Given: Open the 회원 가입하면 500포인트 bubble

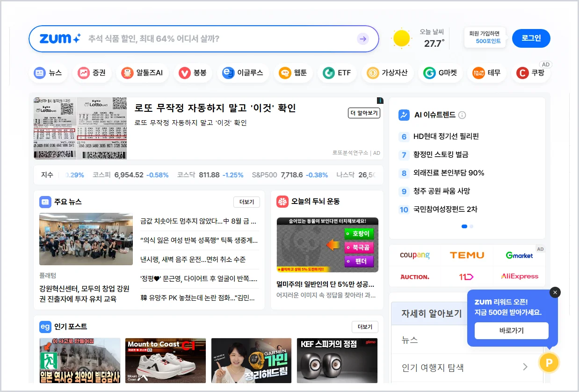Looking at the screenshot, I should tap(485, 37).
